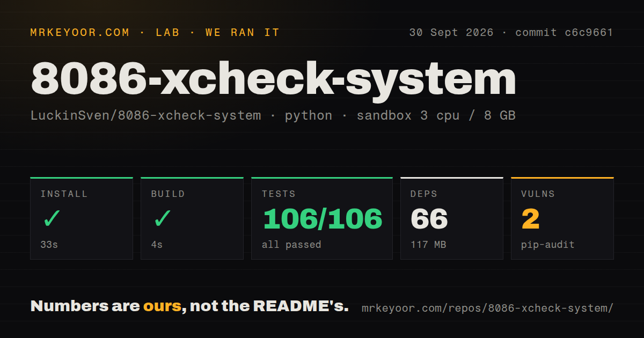644x338 pixels.
Task: Click the BUILD label
Action: [168, 194]
